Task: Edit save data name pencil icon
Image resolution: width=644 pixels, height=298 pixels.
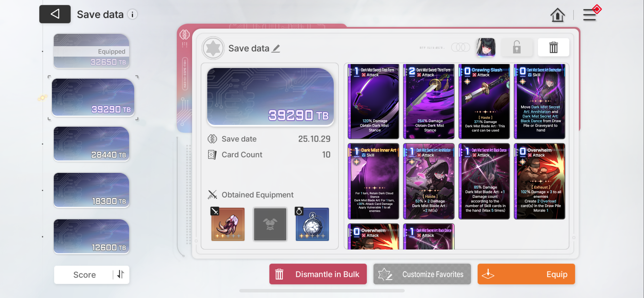Action: pos(276,48)
